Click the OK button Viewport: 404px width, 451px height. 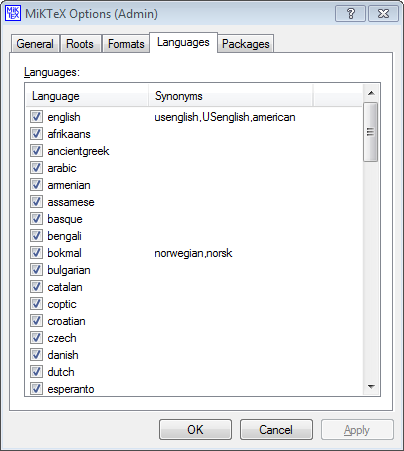click(195, 430)
